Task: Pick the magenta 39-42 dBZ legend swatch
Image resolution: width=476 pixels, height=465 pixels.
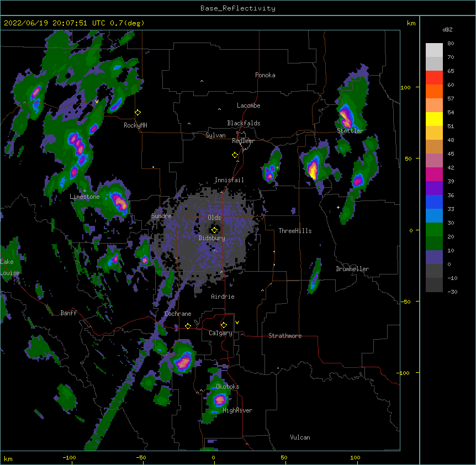Action: [x=434, y=174]
